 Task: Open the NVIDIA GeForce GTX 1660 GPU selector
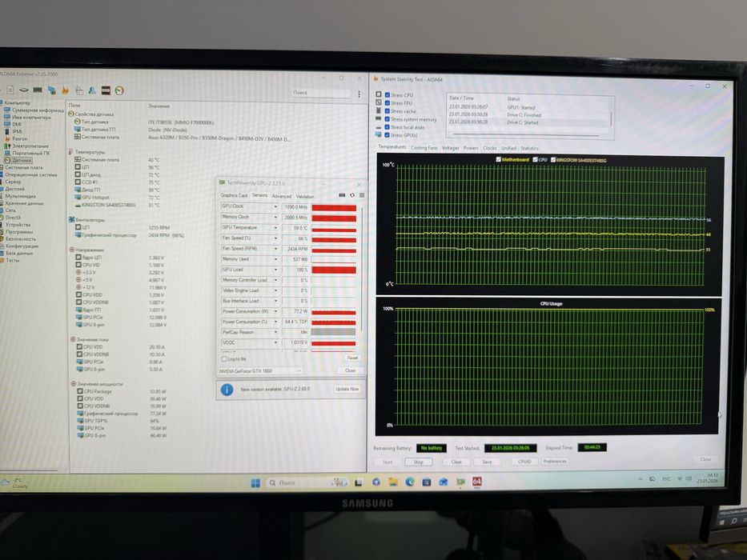[260, 371]
